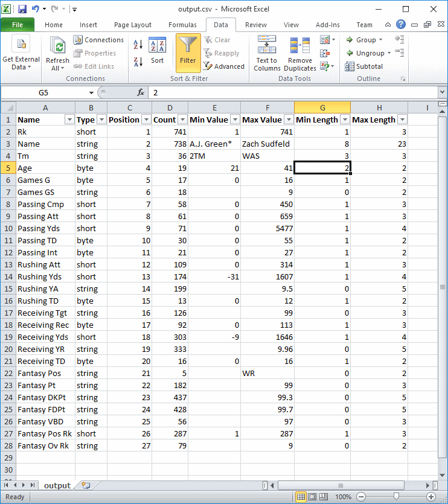Switch to Normal view in status bar
Viewport: 448px width, 504px height.
pyautogui.click(x=301, y=497)
